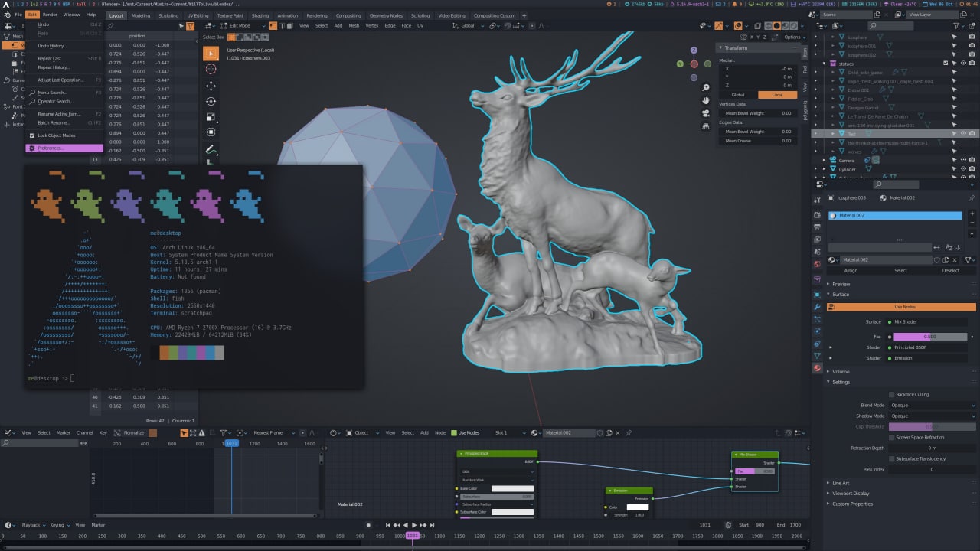Select the Transform tool
This screenshot has width=980, height=551.
coord(211,132)
